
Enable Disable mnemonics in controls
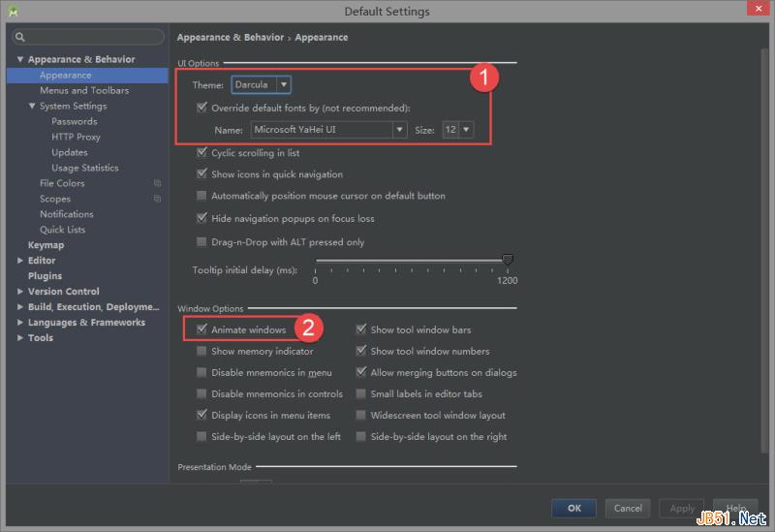coord(201,393)
